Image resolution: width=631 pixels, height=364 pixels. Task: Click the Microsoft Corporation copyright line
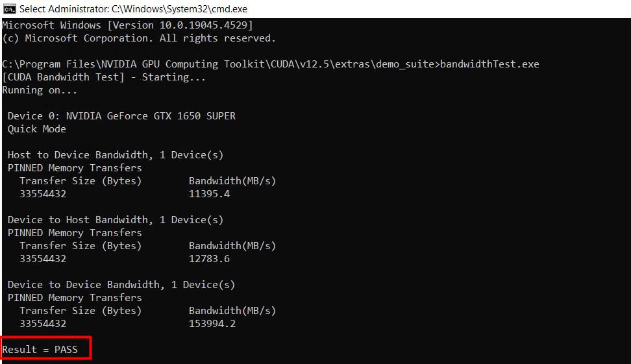tap(139, 38)
